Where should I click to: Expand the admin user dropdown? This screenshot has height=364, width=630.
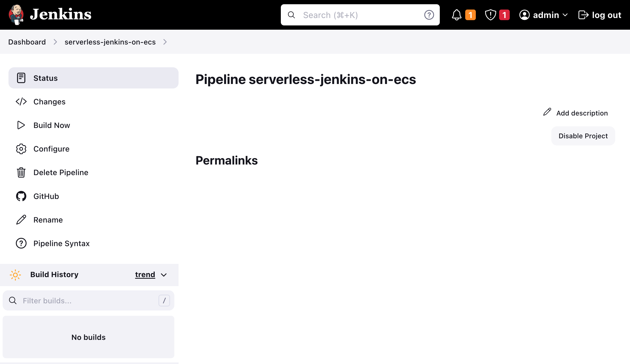click(565, 15)
